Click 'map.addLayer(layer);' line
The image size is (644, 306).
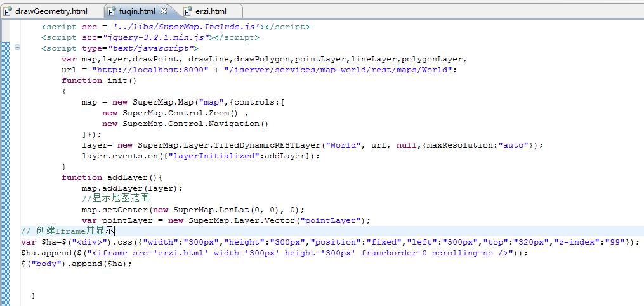pos(132,188)
